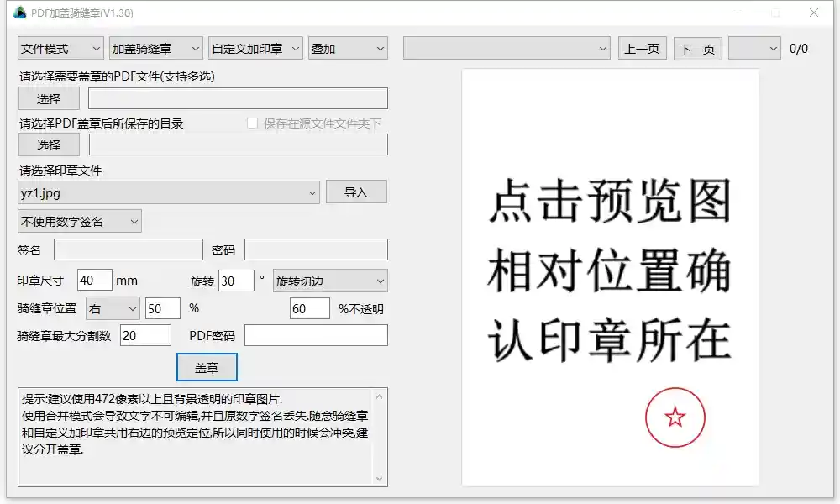Click the 盖章 stamp button

(x=207, y=367)
